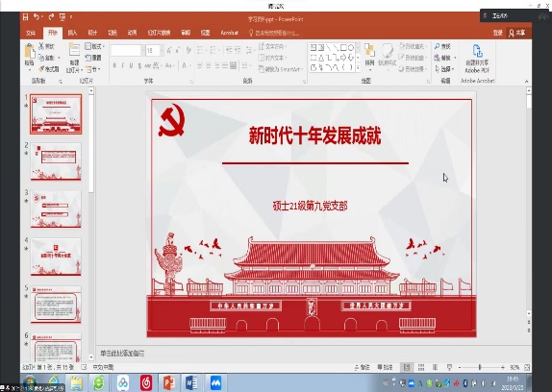The image size is (552, 392).
Task: Click the zoom slider handle
Action: [x=480, y=367]
